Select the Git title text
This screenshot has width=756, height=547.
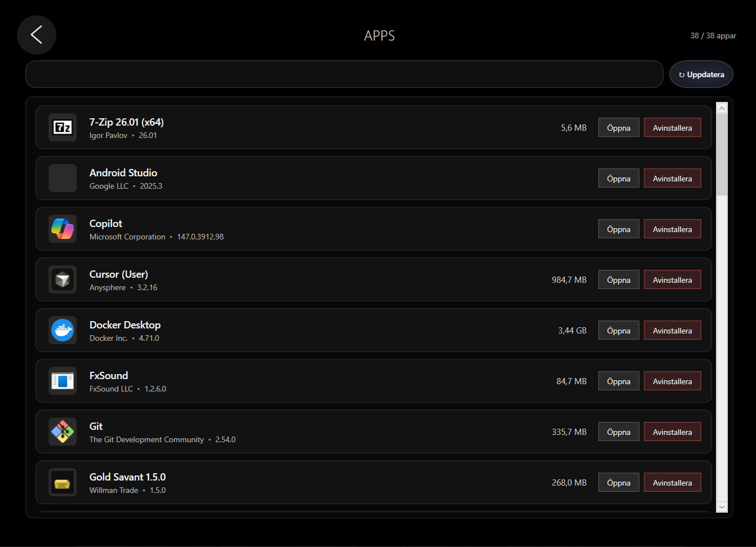pyautogui.click(x=96, y=426)
